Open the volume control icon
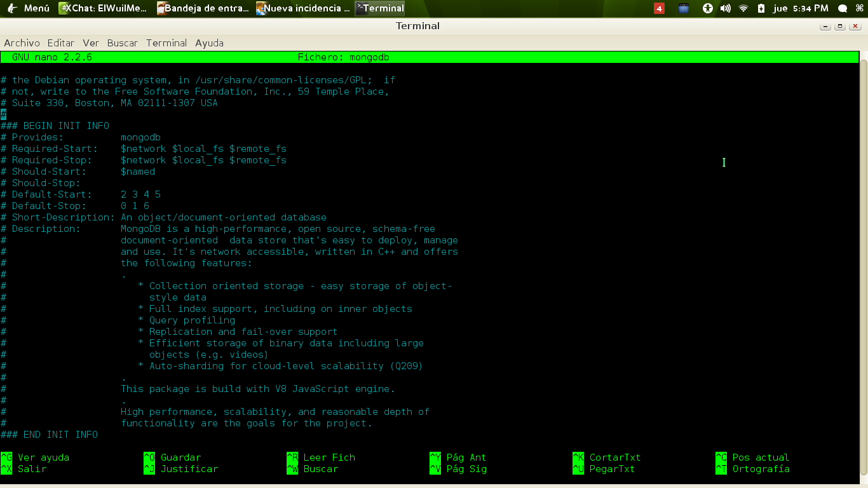The height and width of the screenshot is (488, 868). click(x=725, y=8)
